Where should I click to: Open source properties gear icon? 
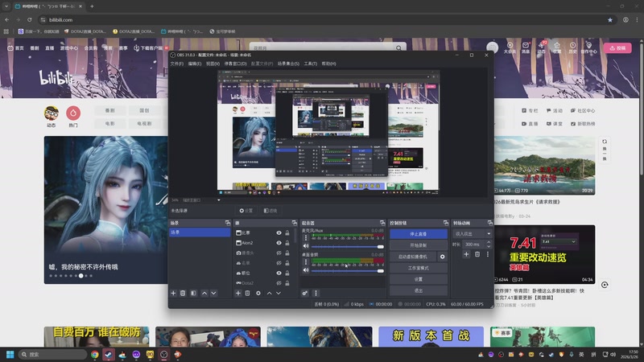258,293
